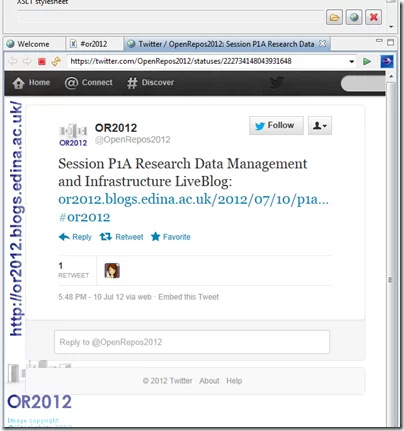Click the blue arrow icon right of address bar
This screenshot has height=431, width=404.
(x=387, y=61)
